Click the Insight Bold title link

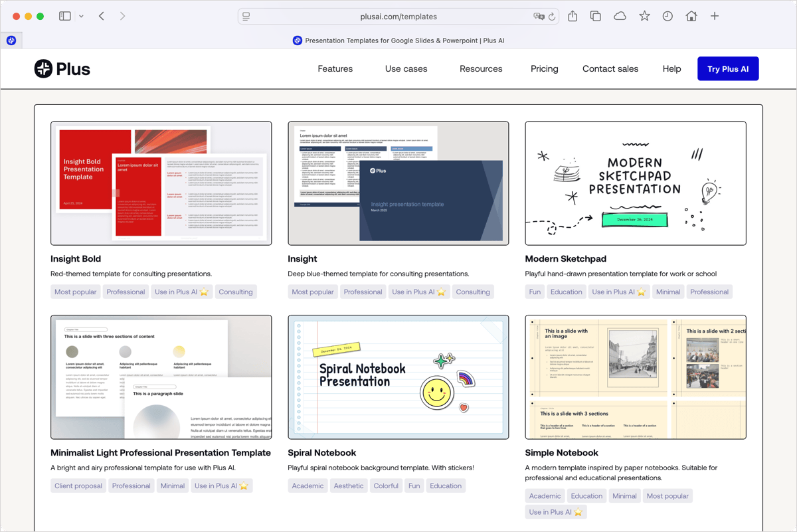[x=76, y=259]
